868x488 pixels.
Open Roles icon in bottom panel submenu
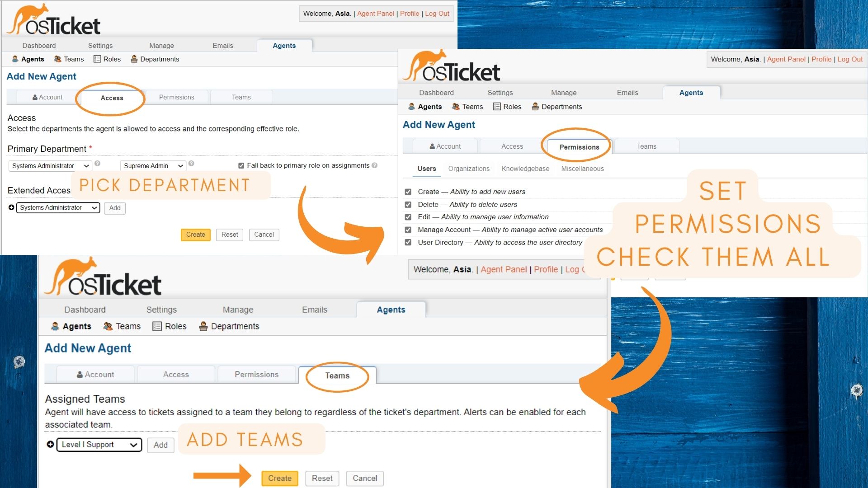pyautogui.click(x=157, y=326)
